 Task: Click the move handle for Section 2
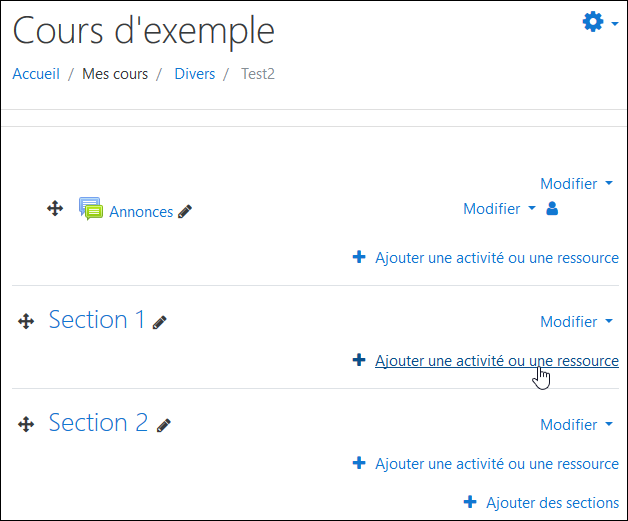[26, 424]
